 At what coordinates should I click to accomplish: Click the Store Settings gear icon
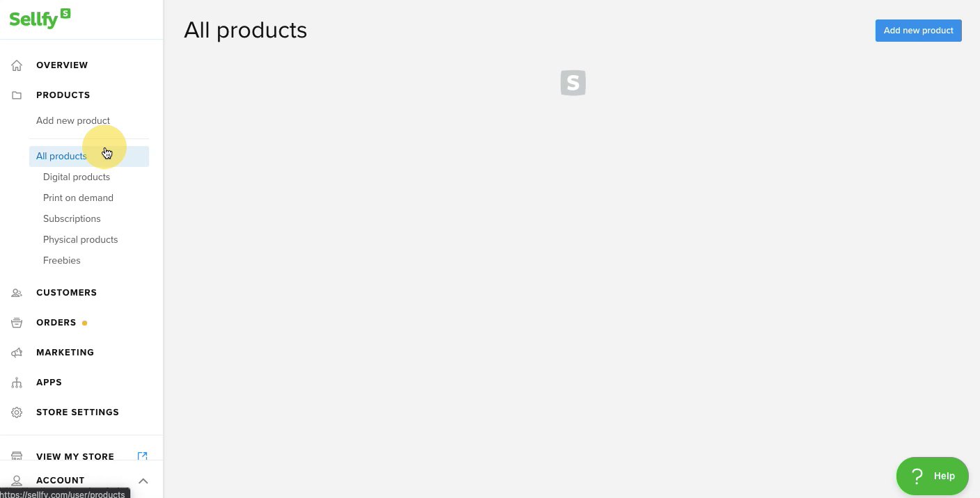point(17,412)
